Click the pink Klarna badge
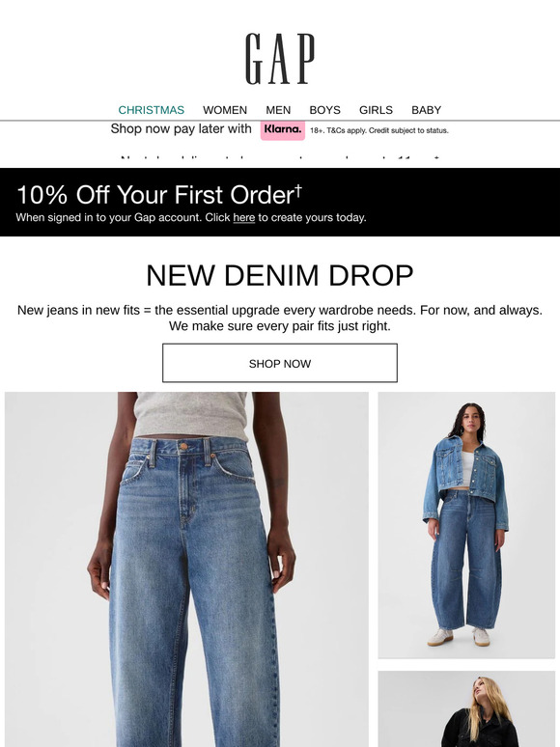The width and height of the screenshot is (560, 747). (283, 129)
